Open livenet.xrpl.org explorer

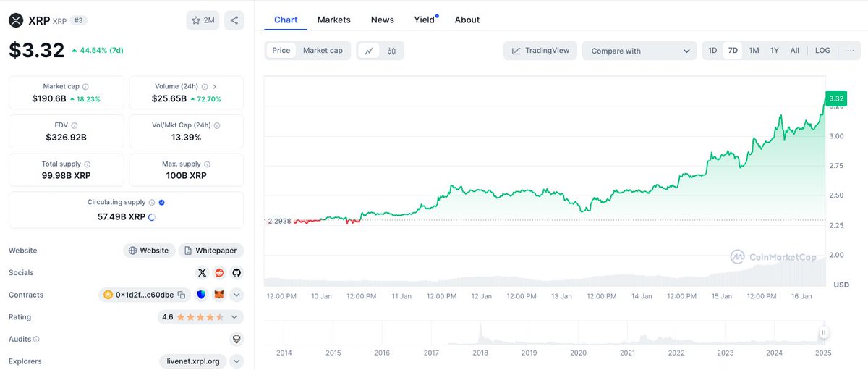point(193,361)
